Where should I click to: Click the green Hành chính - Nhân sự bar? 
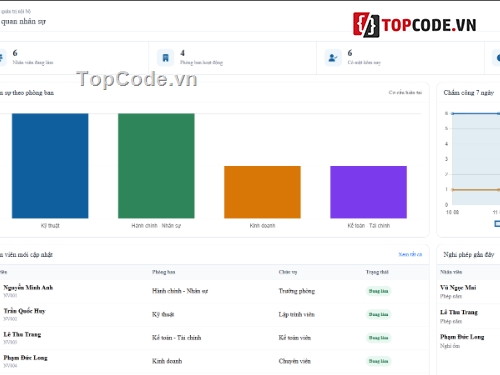[x=156, y=166]
